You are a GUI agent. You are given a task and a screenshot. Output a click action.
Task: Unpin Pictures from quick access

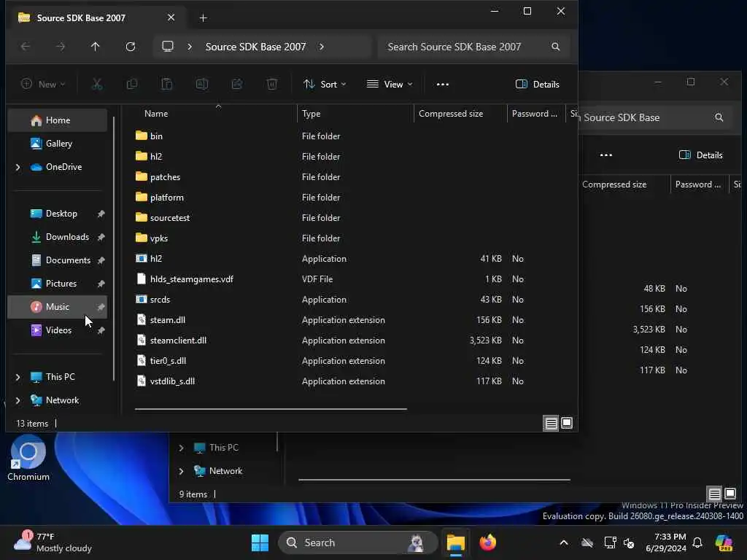(x=101, y=284)
